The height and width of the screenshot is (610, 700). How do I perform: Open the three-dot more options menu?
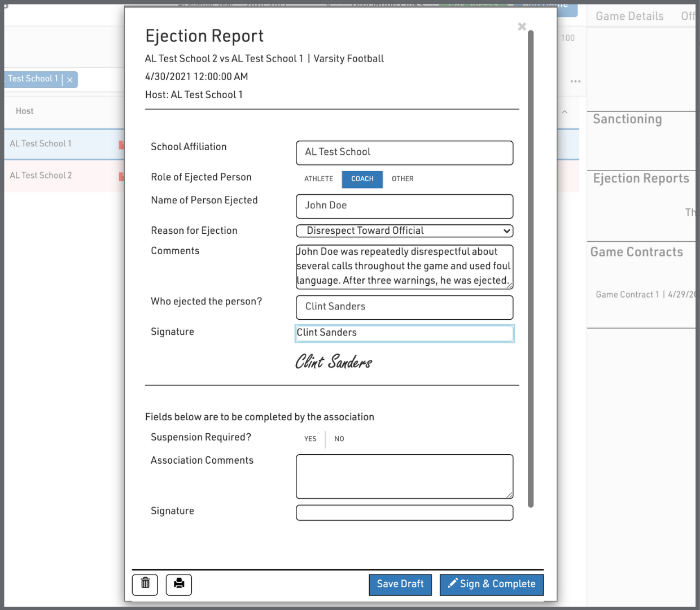(575, 81)
